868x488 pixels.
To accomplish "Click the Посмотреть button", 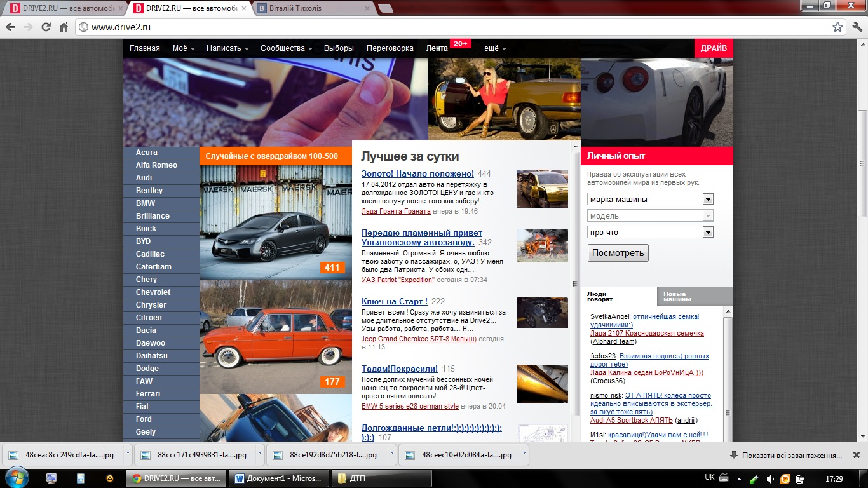I will pyautogui.click(x=618, y=253).
